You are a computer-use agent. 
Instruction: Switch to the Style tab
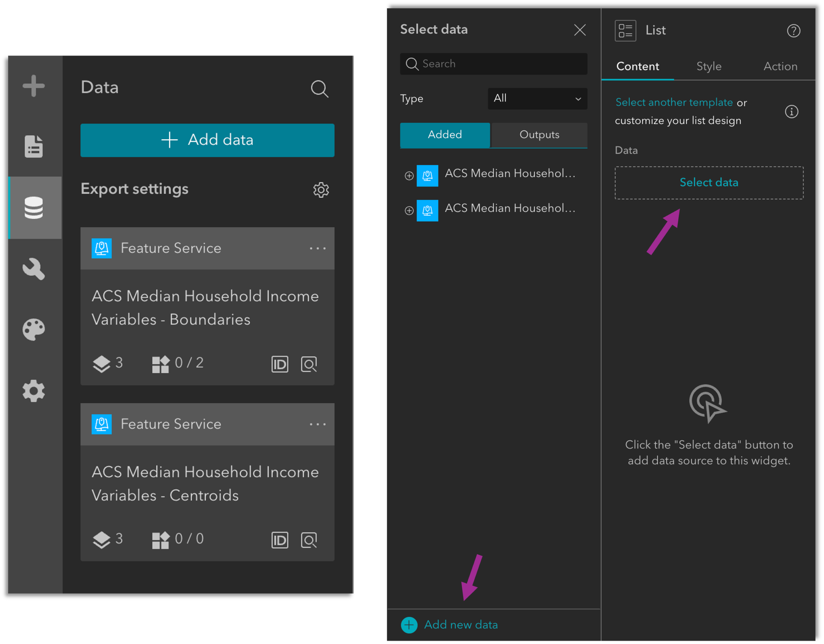point(708,66)
